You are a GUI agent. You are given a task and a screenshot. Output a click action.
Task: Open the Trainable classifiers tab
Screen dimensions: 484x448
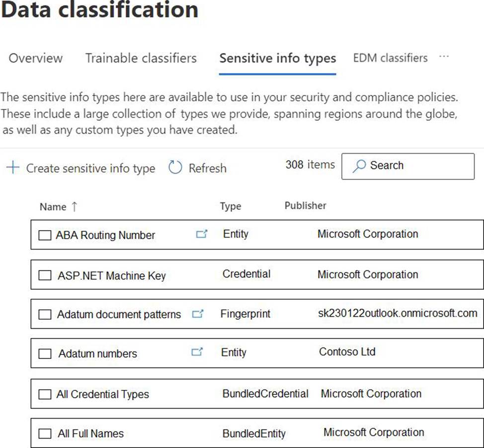tap(141, 58)
